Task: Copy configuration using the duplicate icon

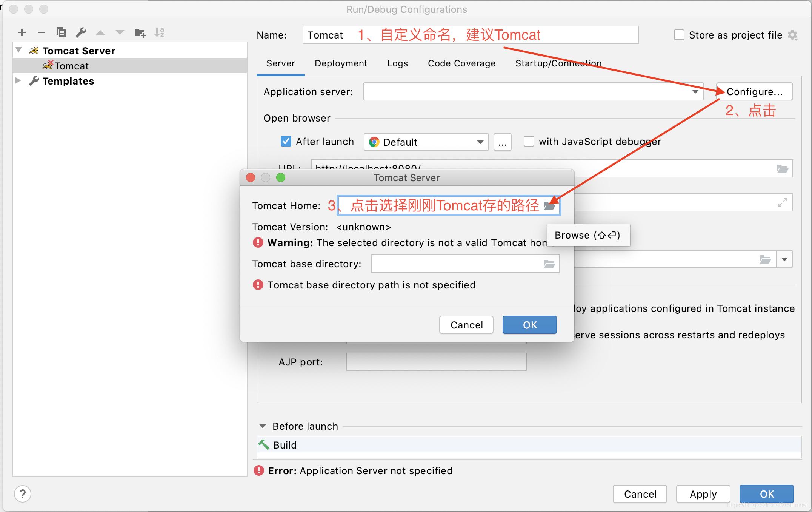Action: coord(61,32)
